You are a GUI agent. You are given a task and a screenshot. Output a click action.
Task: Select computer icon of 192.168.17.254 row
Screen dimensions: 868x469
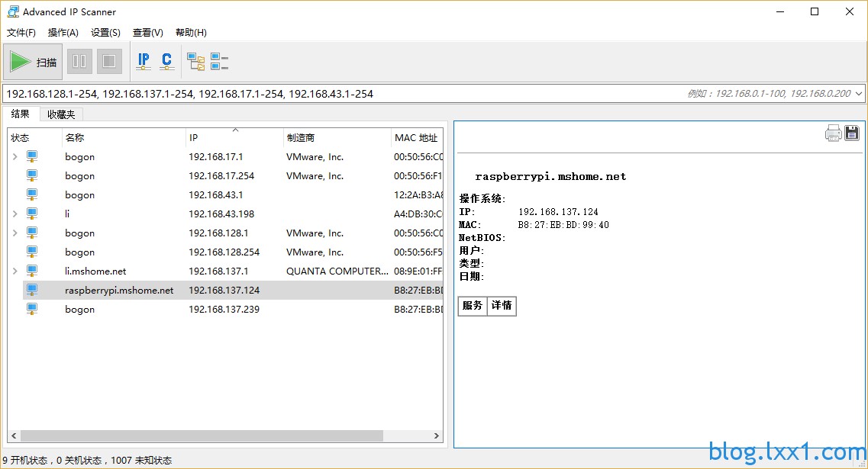tap(32, 176)
